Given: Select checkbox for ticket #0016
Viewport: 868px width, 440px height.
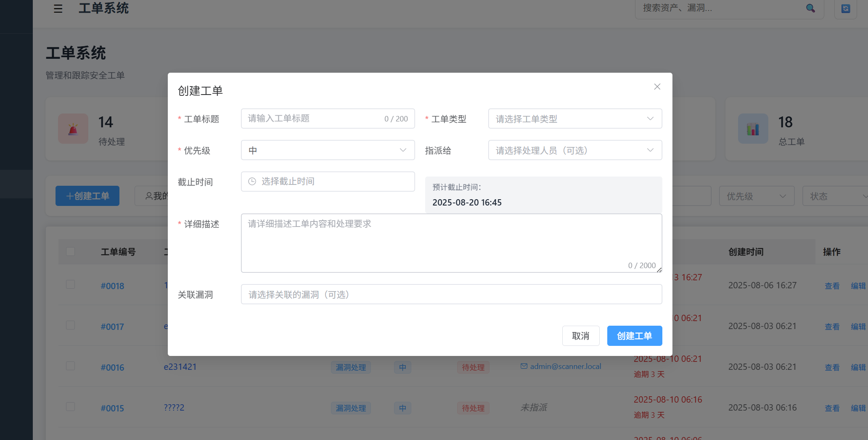Looking at the screenshot, I should pos(71,366).
